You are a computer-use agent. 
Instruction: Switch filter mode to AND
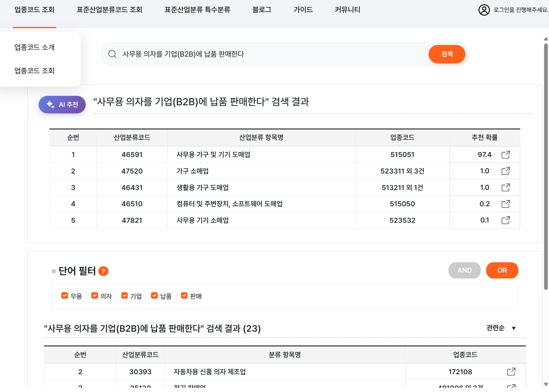pos(464,270)
